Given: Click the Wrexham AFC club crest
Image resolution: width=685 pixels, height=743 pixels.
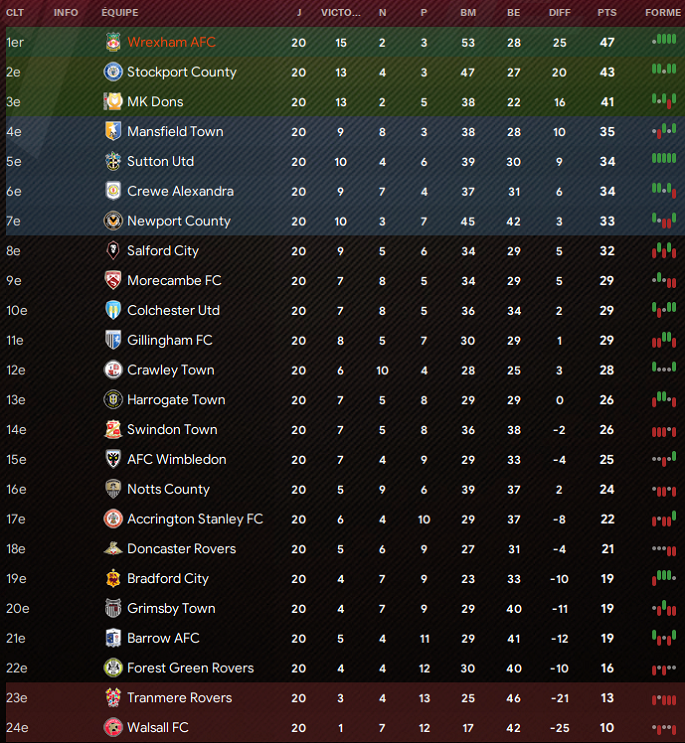Looking at the screenshot, I should (x=113, y=42).
